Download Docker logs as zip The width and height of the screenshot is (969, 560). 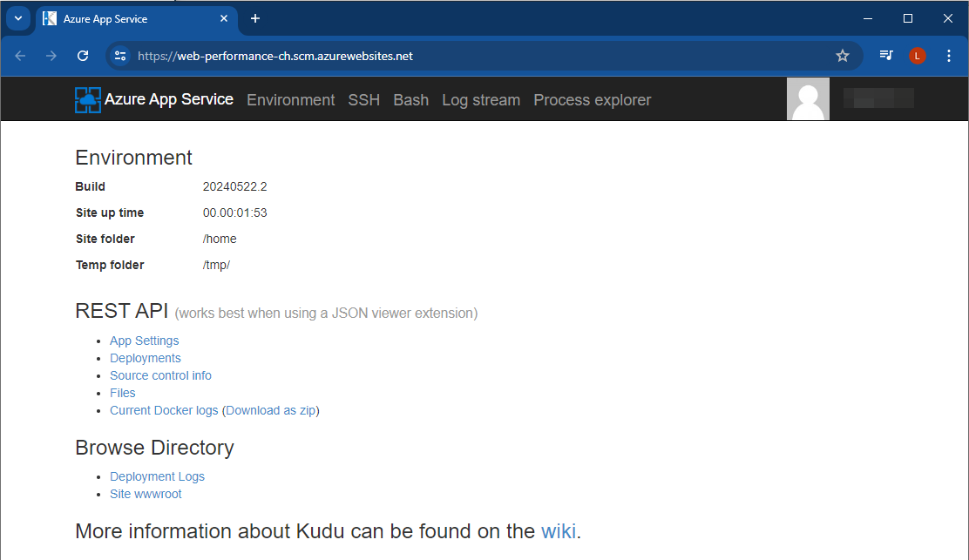click(270, 410)
